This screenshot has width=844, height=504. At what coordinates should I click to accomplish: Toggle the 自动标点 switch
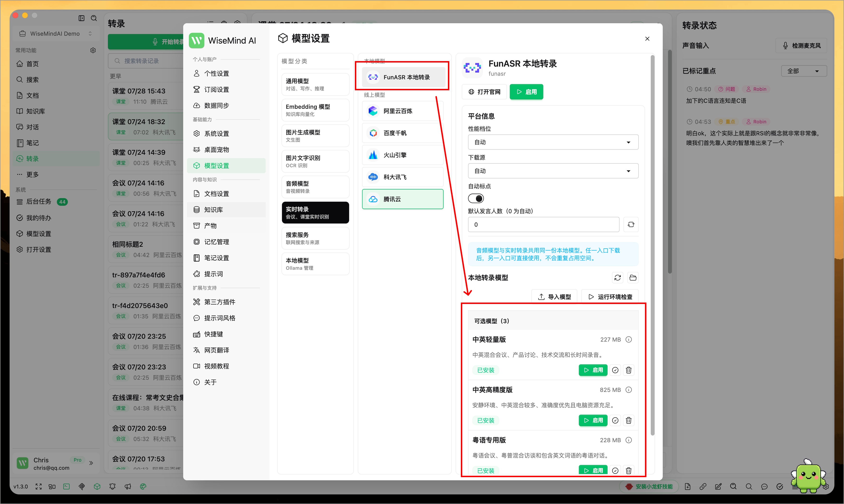(476, 198)
